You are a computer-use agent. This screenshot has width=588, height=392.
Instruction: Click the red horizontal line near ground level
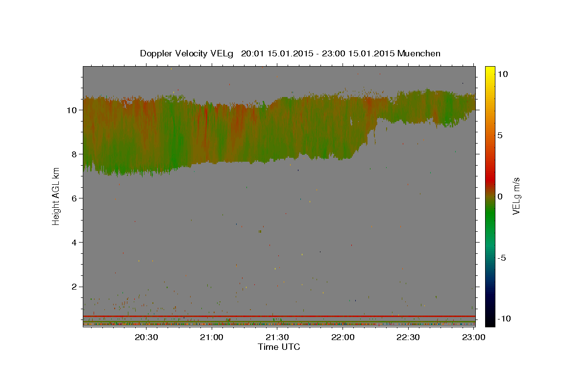pyautogui.click(x=279, y=316)
